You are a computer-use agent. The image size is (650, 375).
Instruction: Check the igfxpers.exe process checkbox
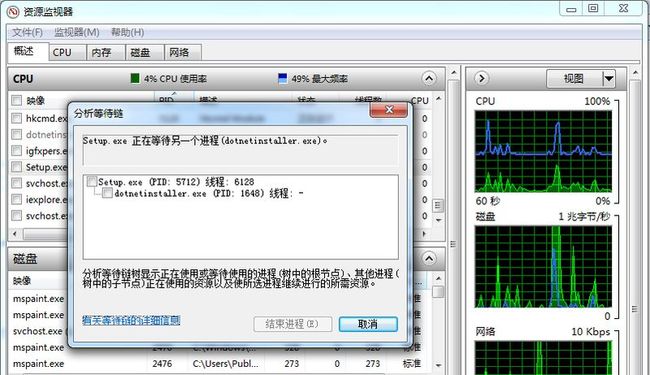coord(16,151)
